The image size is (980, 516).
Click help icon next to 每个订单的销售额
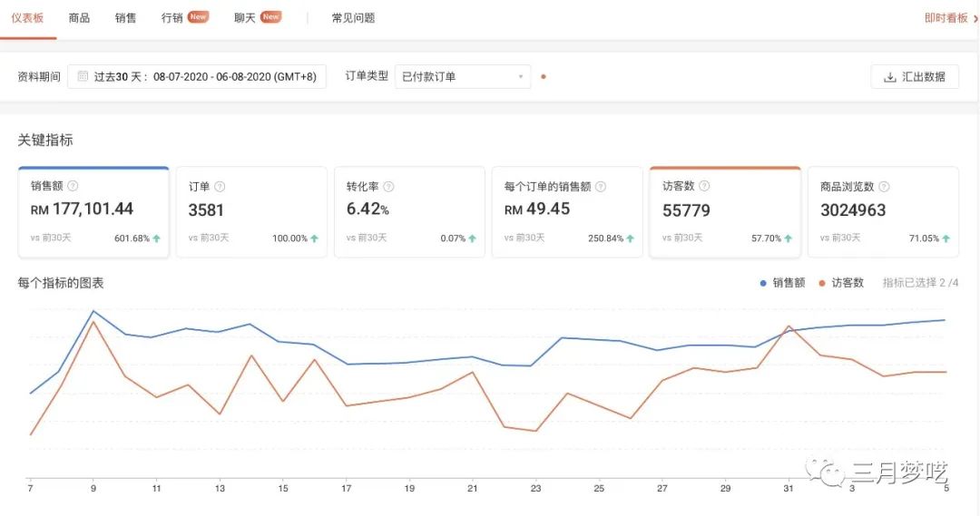(601, 187)
